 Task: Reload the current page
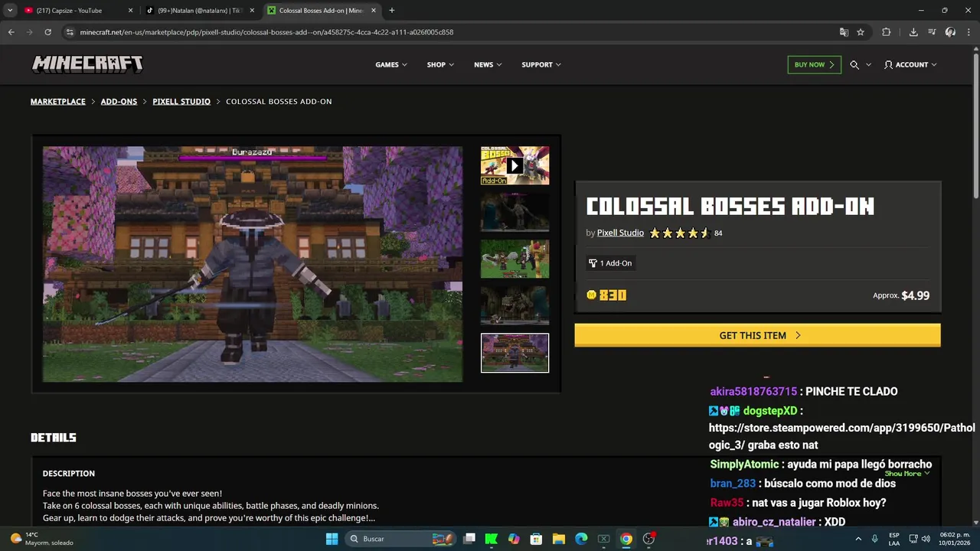(x=47, y=32)
